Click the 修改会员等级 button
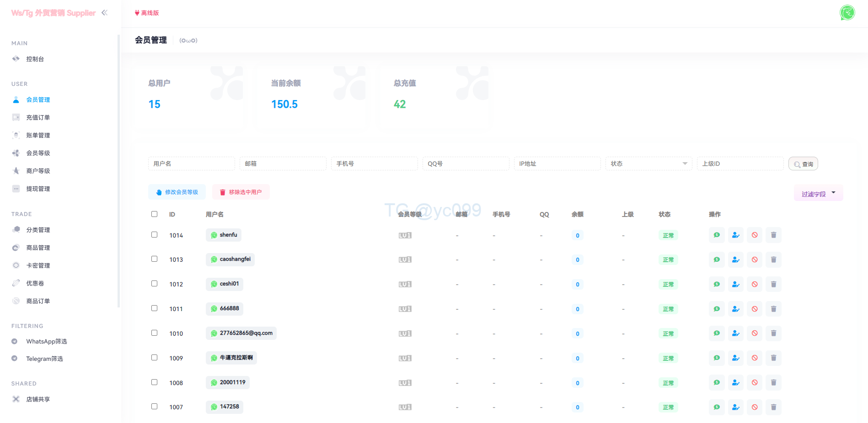 tap(177, 192)
